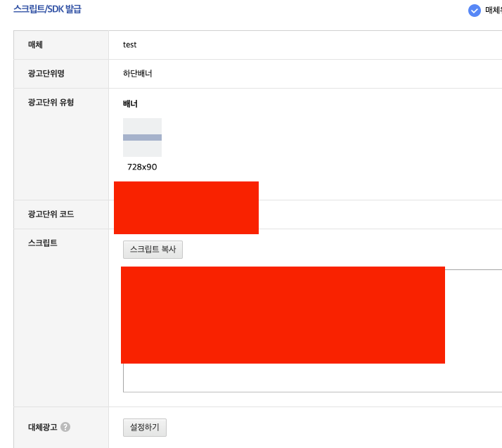
Task: Click the blue checkmark icon at top right
Action: click(474, 11)
